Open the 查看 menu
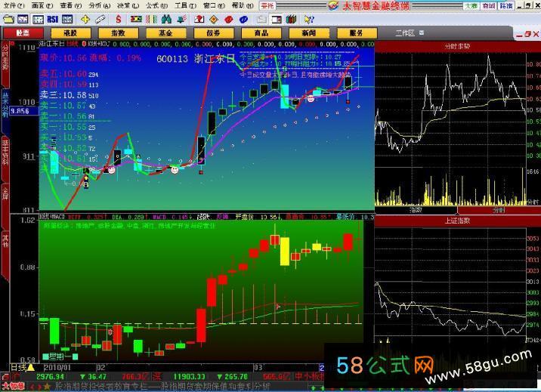Screen dimensions: 541x392 point(71,6)
